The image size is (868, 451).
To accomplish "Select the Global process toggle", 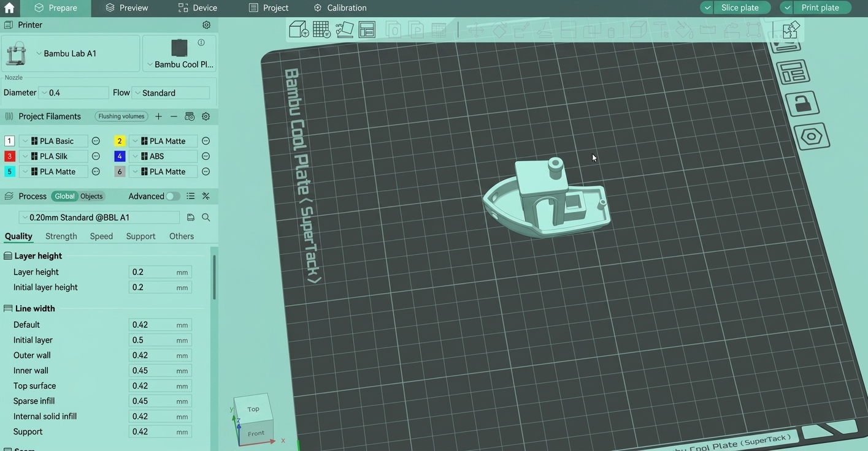I will tap(64, 196).
